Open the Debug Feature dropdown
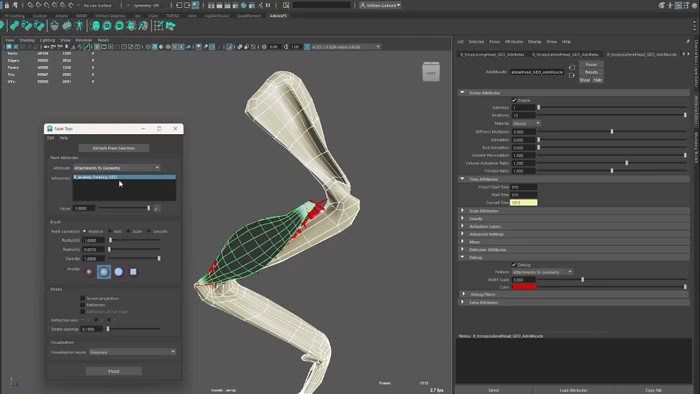This screenshot has height=394, width=700. tap(542, 272)
